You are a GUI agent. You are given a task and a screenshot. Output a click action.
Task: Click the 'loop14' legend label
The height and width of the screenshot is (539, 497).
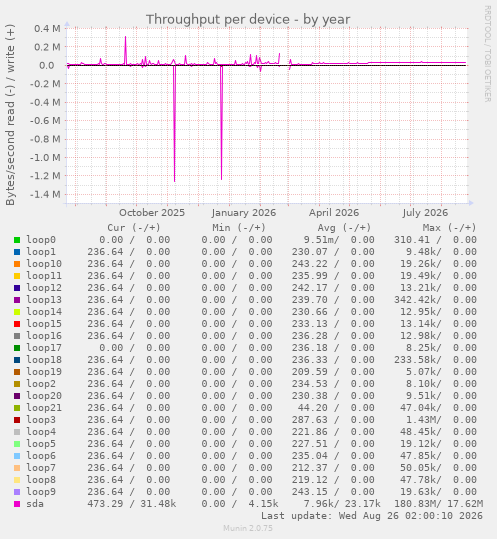point(44,312)
